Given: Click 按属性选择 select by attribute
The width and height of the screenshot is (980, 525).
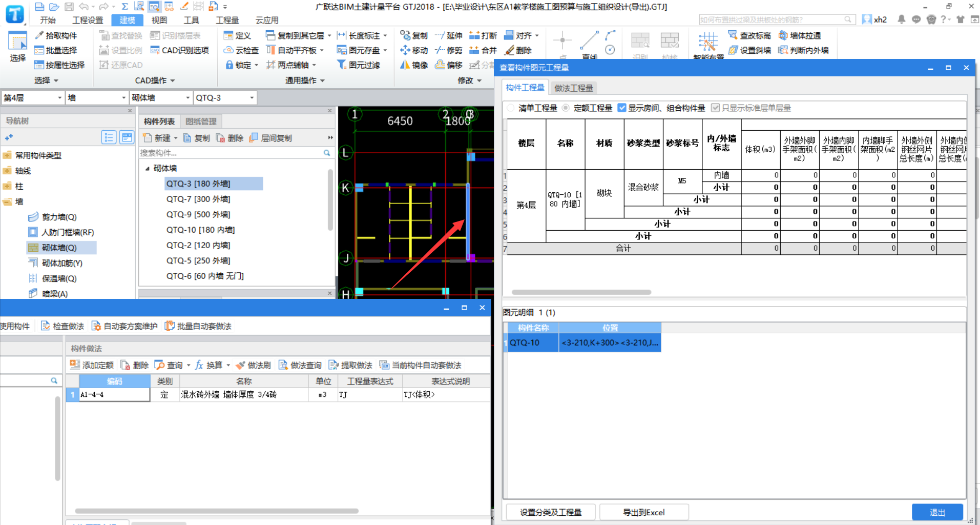Looking at the screenshot, I should tap(59, 65).
